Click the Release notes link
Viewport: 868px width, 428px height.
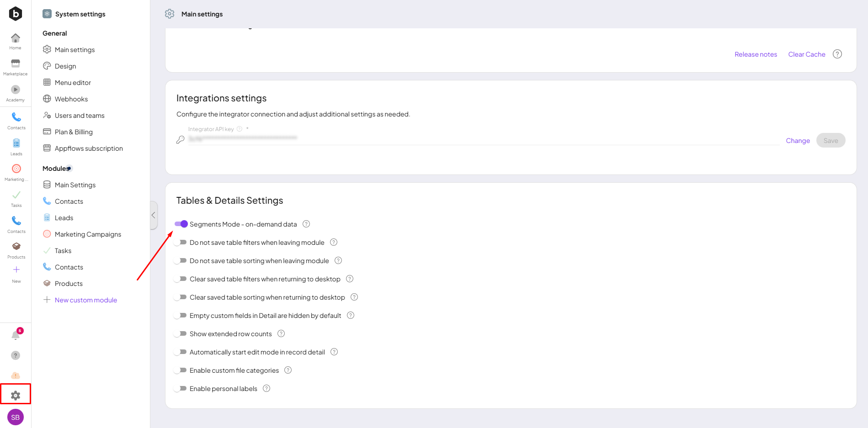[x=756, y=54]
